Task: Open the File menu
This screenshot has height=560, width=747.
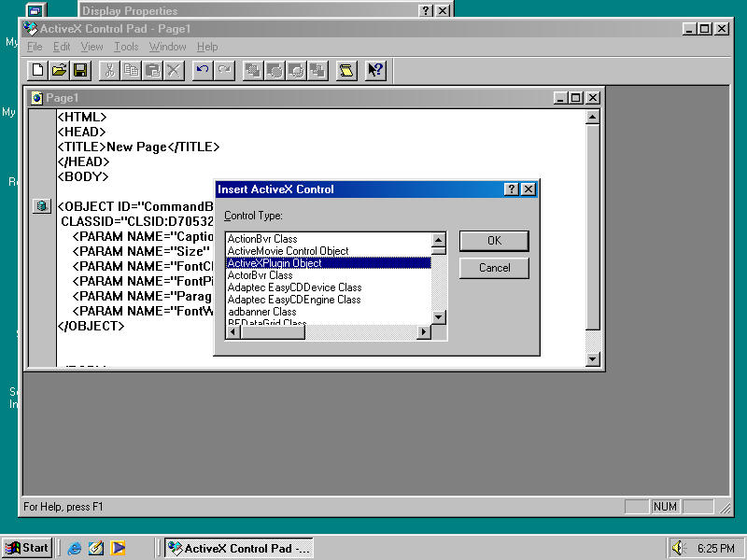Action: click(x=35, y=47)
